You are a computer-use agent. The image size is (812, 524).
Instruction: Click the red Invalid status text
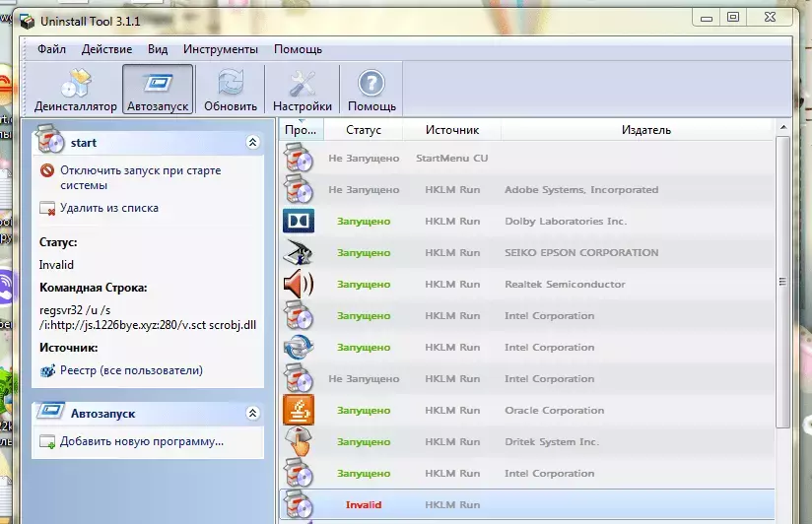point(364,505)
